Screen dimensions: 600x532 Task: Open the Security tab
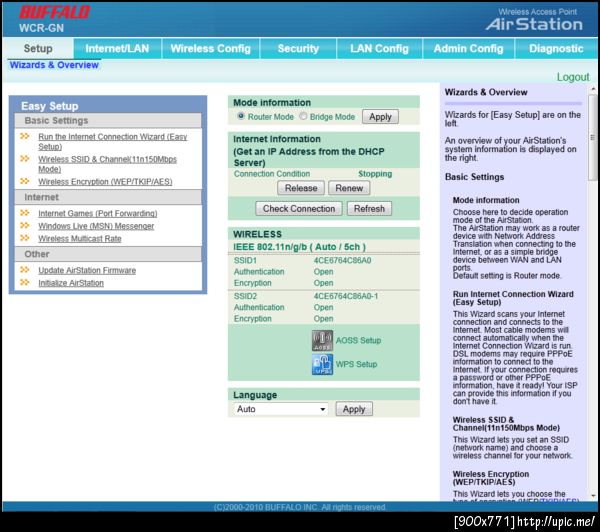[298, 49]
